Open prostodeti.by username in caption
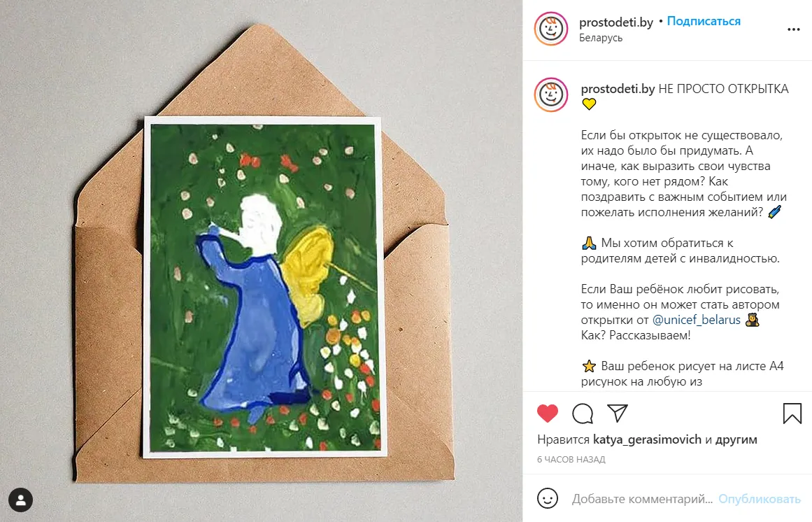The width and height of the screenshot is (812, 522). coord(618,89)
